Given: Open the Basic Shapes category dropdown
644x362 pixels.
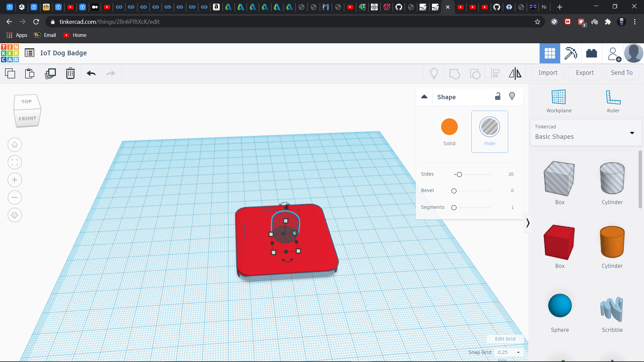Looking at the screenshot, I should click(x=586, y=133).
